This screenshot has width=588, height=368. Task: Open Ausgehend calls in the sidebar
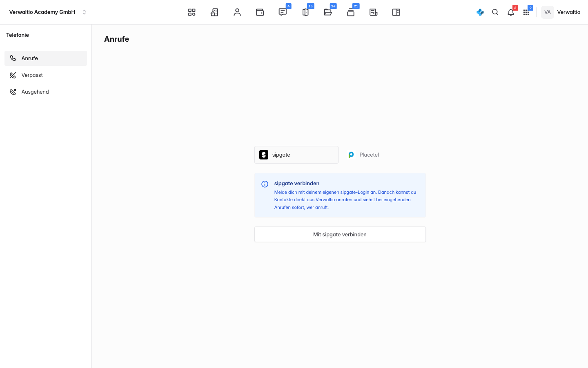(46, 92)
